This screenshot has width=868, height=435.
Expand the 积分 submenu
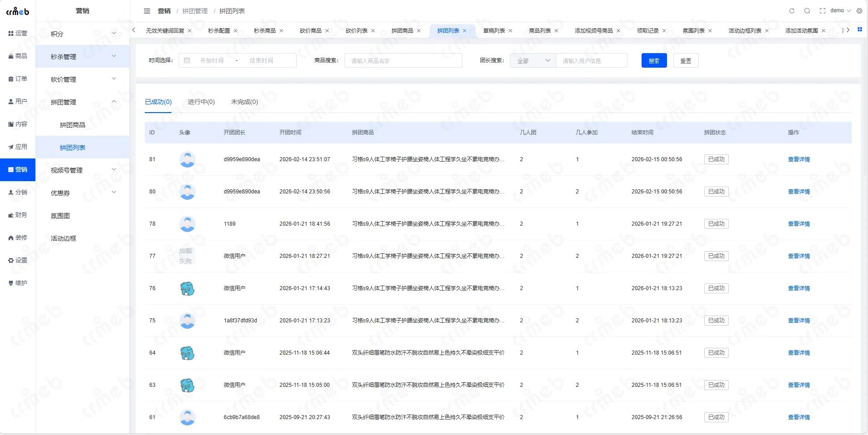click(x=83, y=34)
